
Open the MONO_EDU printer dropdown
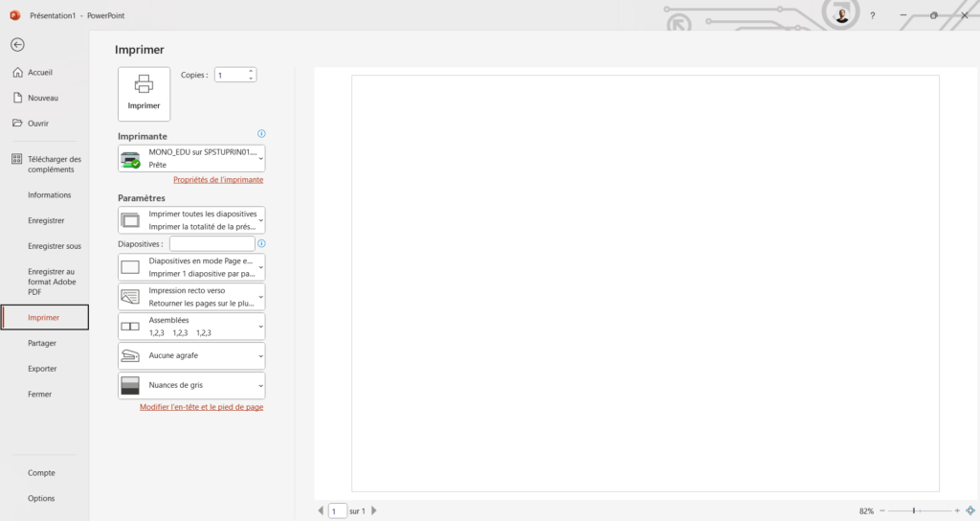191,158
